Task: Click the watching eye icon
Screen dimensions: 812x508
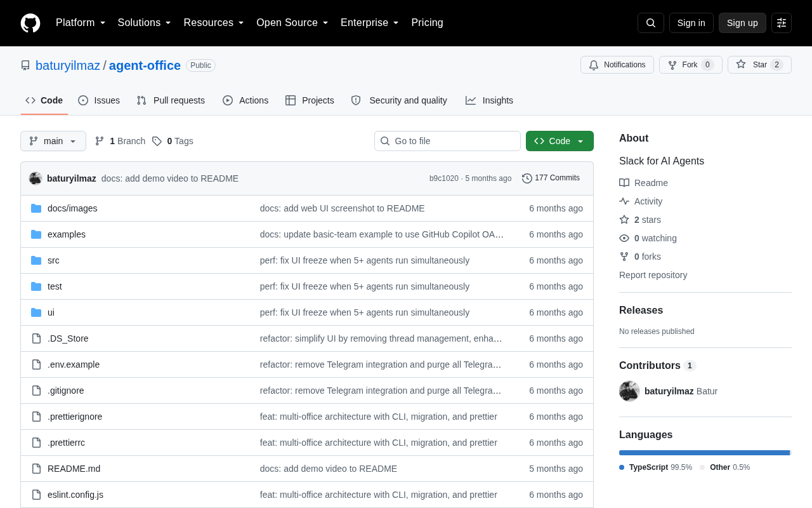Action: [x=624, y=238]
